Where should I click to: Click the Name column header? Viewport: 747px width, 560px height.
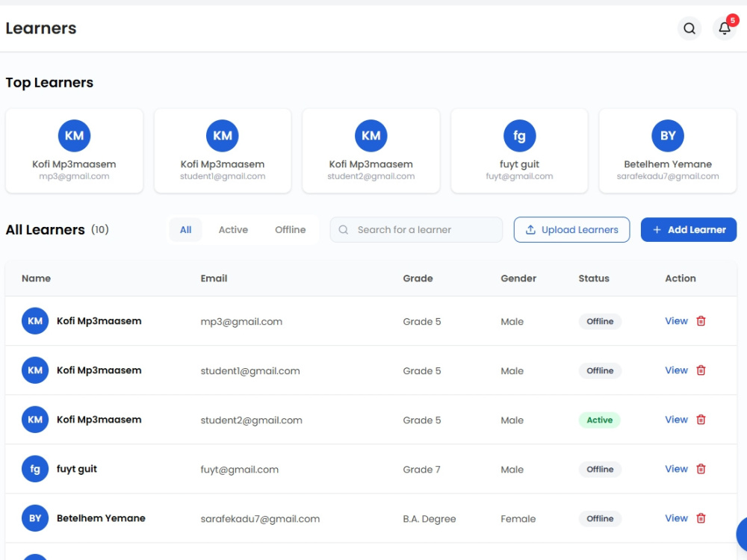[36, 278]
